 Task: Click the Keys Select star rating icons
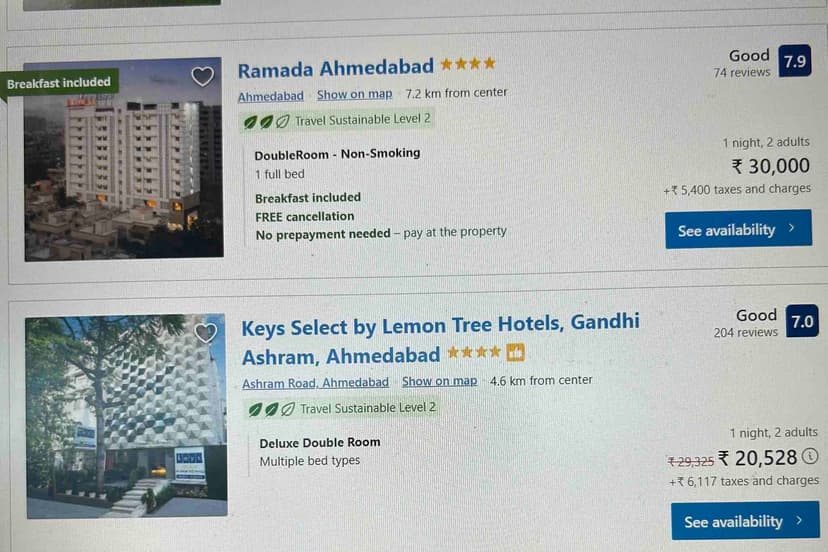(473, 352)
